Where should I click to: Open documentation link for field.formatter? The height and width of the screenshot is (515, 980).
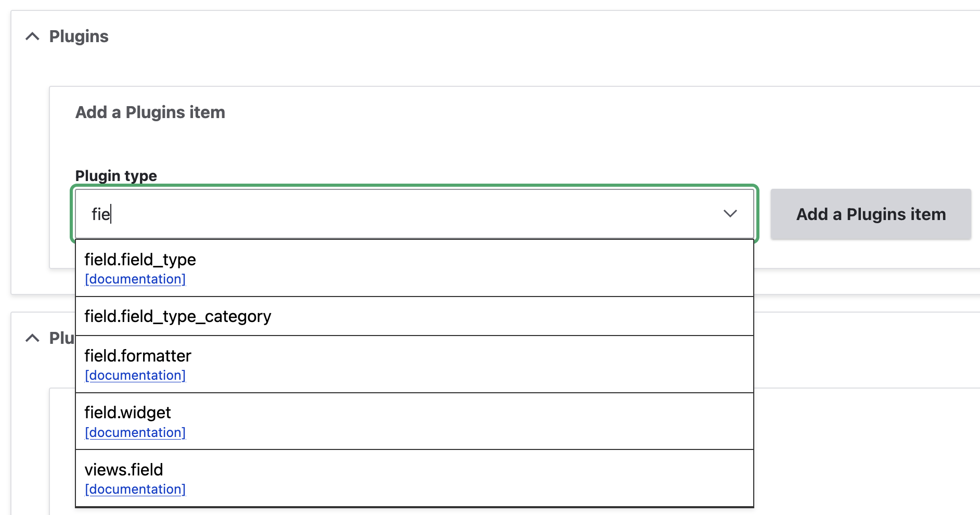135,376
